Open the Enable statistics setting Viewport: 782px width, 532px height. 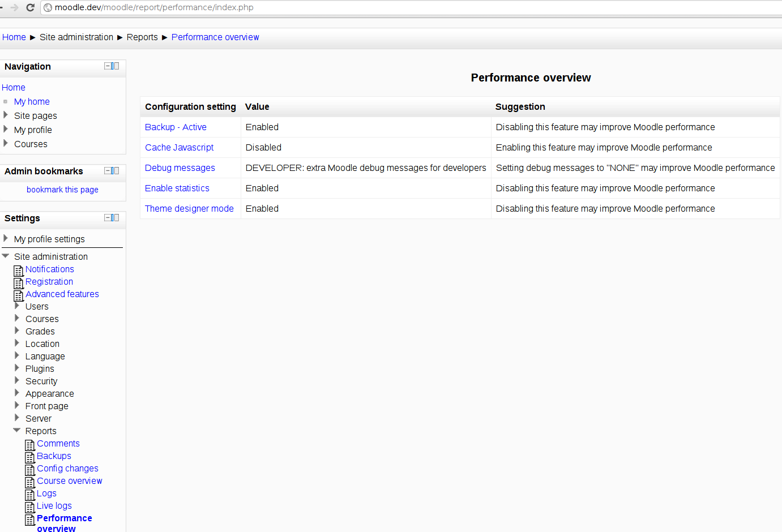coord(177,188)
